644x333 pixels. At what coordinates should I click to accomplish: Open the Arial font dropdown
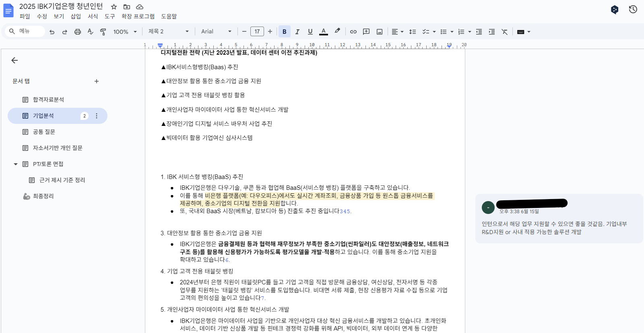coord(217,31)
